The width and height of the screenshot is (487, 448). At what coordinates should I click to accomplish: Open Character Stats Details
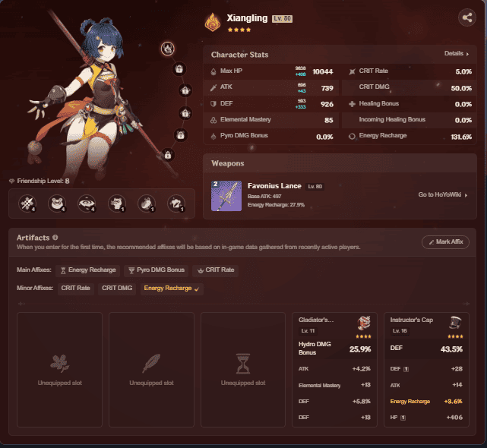[x=457, y=53]
